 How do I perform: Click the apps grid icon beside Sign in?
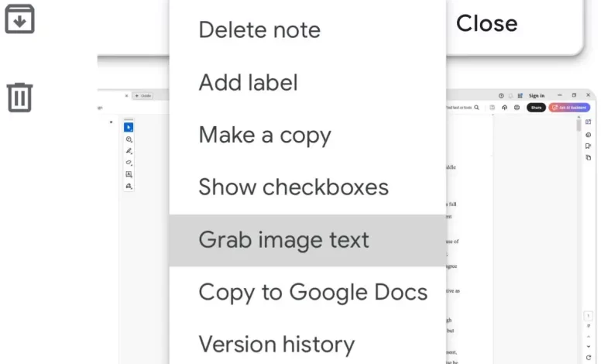click(520, 95)
